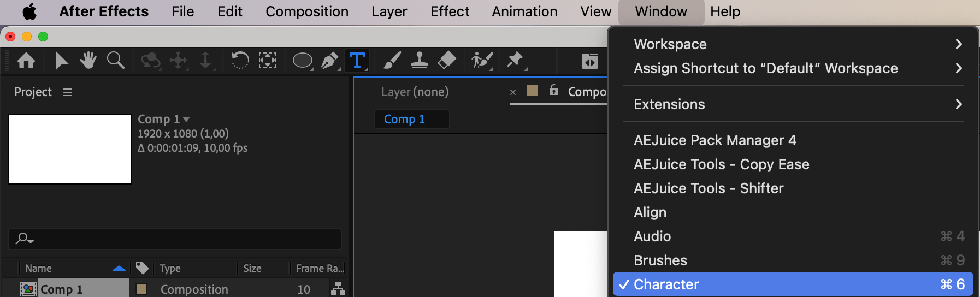980x297 pixels.
Task: Select the Pen tool
Action: coord(329,60)
